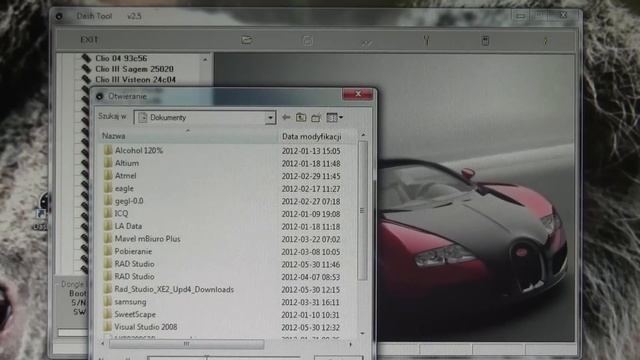The width and height of the screenshot is (640, 360).
Task: Select the Visual Studio 2008 folder
Action: coord(146,327)
